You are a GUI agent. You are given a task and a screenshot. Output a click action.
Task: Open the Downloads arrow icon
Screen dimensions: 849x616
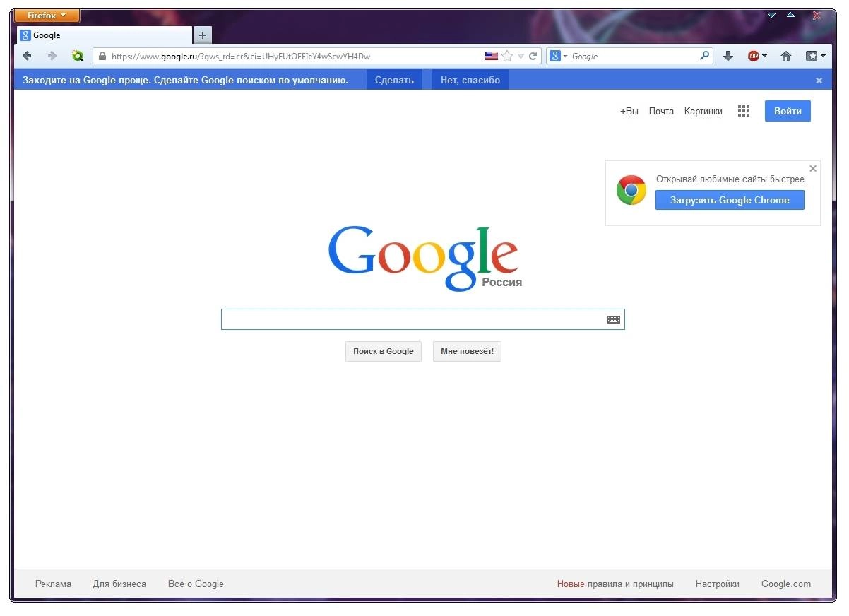pyautogui.click(x=728, y=56)
